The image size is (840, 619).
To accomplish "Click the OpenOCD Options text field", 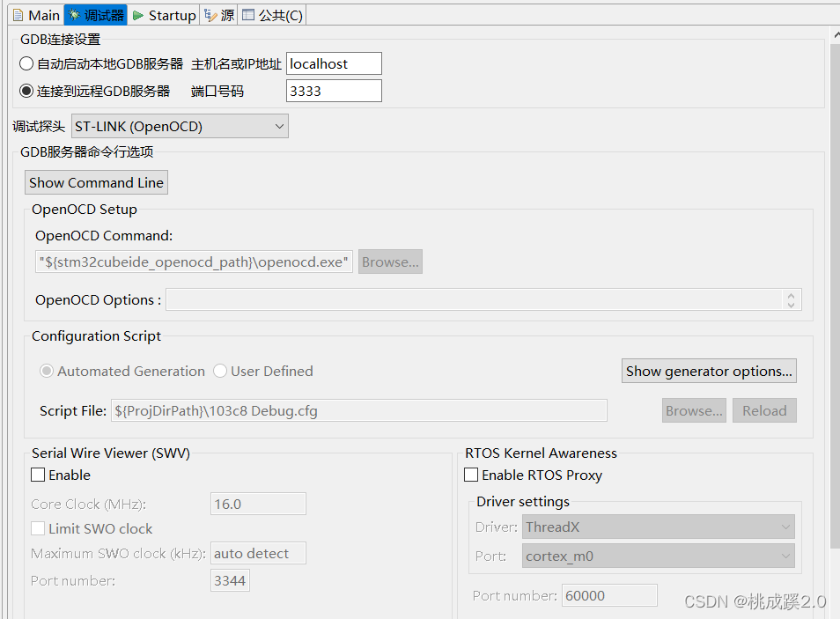I will (x=474, y=299).
